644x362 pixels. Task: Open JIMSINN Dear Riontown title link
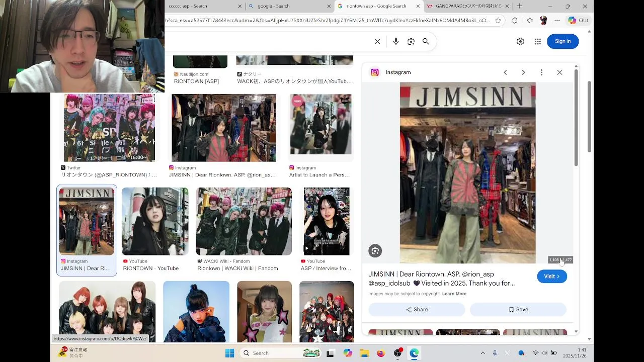441,279
